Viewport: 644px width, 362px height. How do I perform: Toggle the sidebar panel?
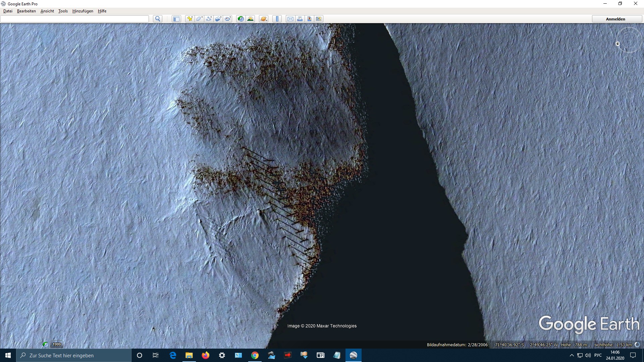176,19
